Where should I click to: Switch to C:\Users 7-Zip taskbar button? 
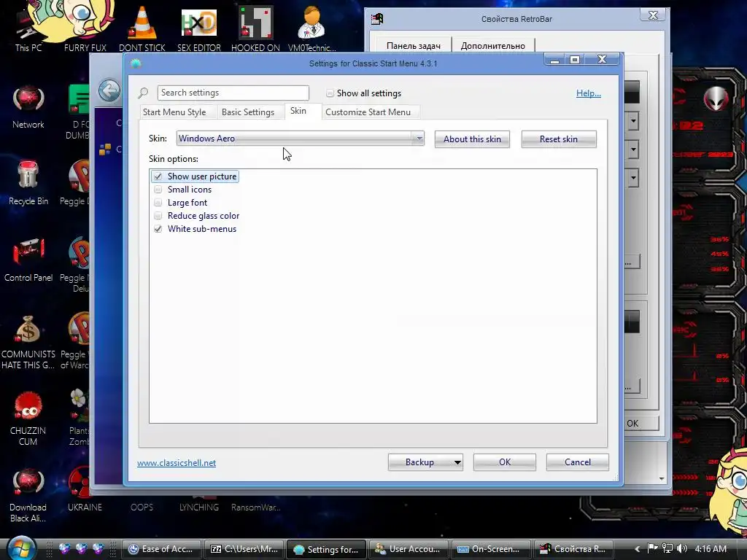[x=244, y=549]
